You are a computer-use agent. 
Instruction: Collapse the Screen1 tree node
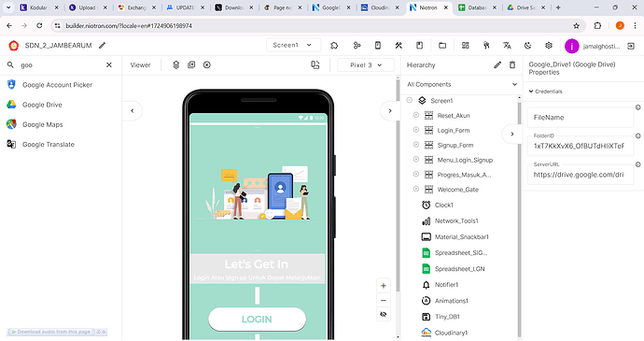click(410, 100)
